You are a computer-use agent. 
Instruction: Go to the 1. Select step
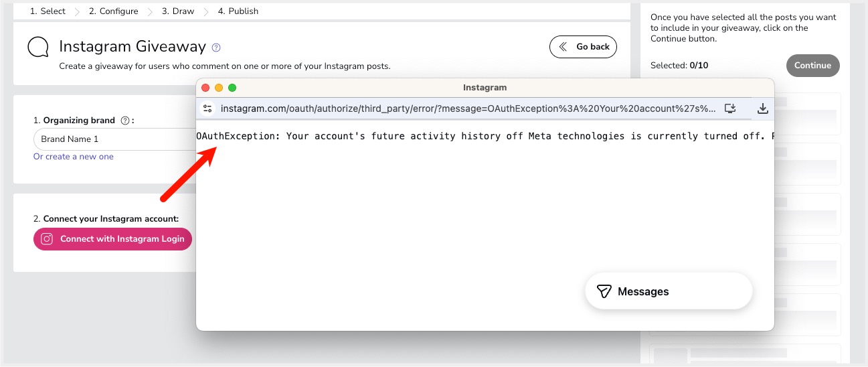(48, 11)
